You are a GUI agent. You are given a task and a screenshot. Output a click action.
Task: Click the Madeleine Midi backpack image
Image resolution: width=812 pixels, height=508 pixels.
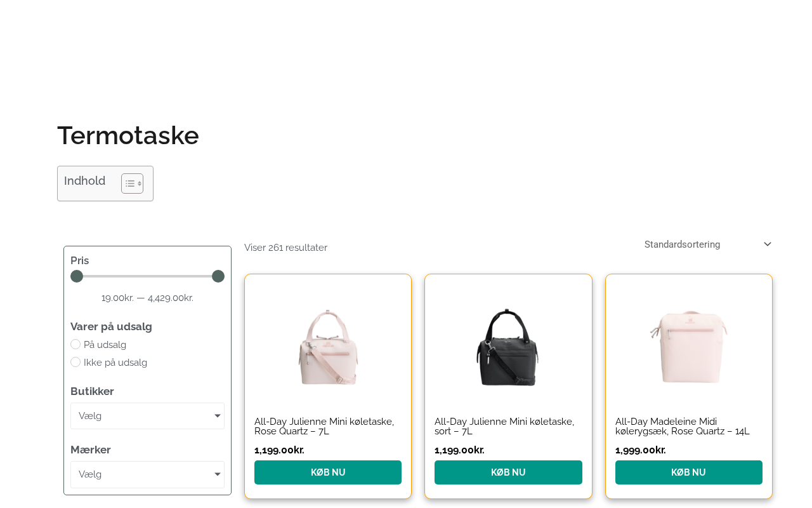tap(689, 347)
